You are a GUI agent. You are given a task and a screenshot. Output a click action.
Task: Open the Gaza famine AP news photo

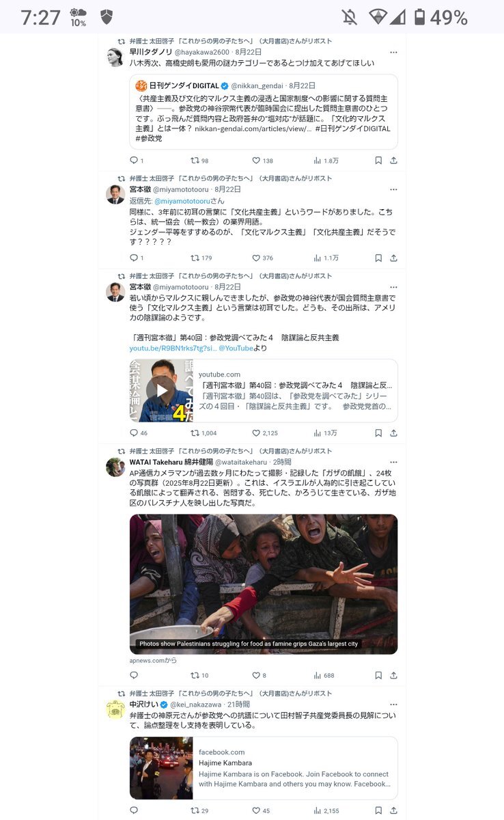[x=264, y=584]
